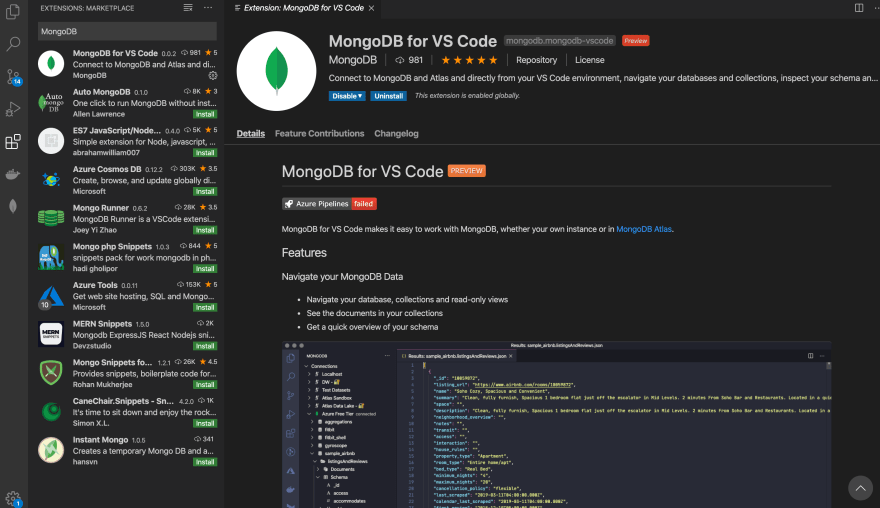Select Auto MongoDB extension icon
880x508 pixels.
click(x=51, y=103)
